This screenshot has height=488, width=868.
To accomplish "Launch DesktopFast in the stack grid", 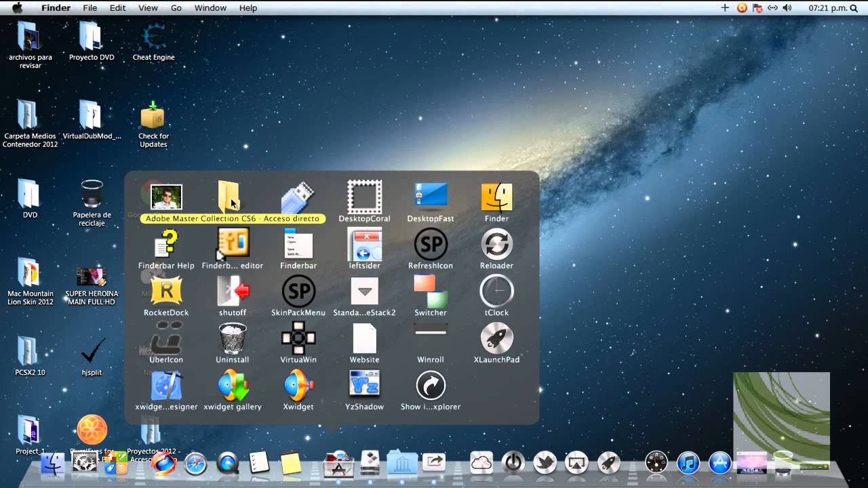I will pos(431,197).
